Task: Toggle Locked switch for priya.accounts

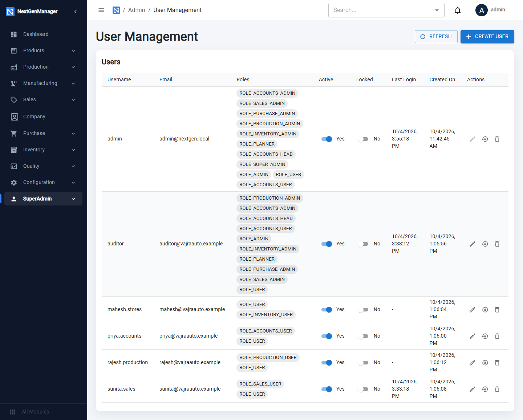Action: 363,336
